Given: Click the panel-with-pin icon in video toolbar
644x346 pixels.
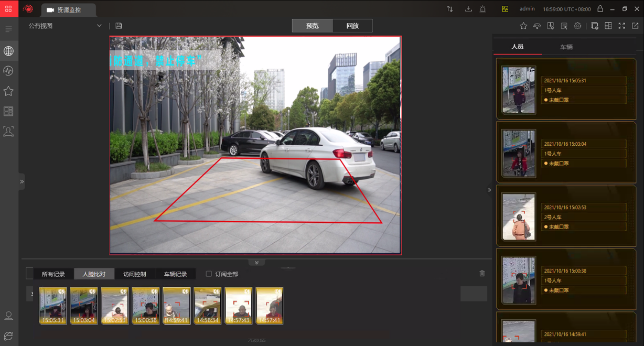Looking at the screenshot, I should pyautogui.click(x=551, y=26).
